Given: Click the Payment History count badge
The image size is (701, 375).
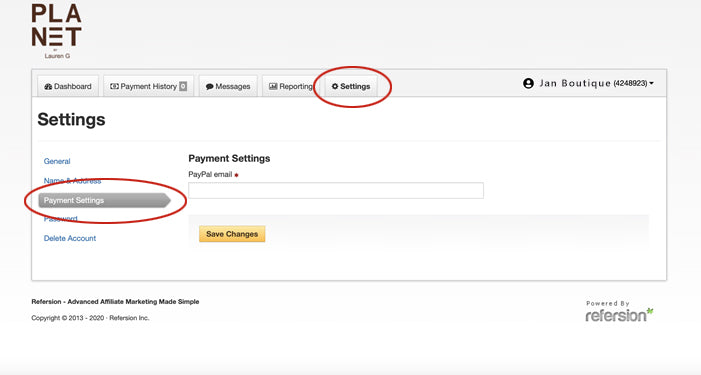Looking at the screenshot, I should coord(183,86).
